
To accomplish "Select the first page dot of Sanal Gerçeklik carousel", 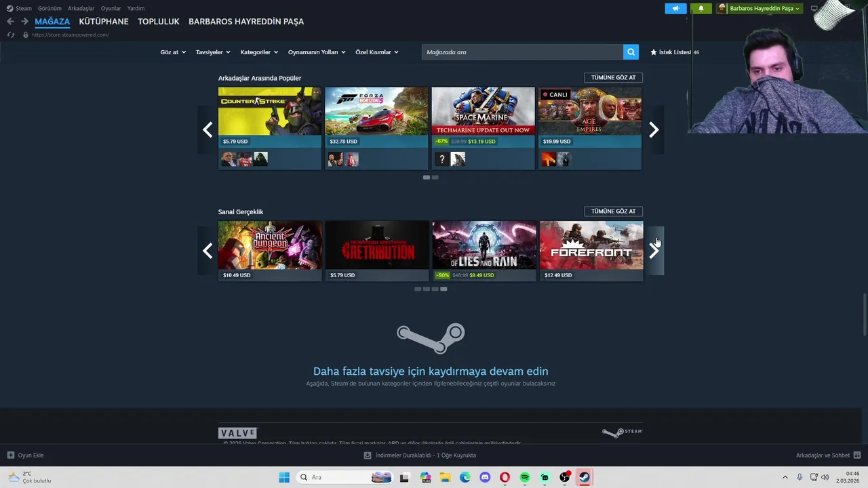I will pyautogui.click(x=418, y=289).
